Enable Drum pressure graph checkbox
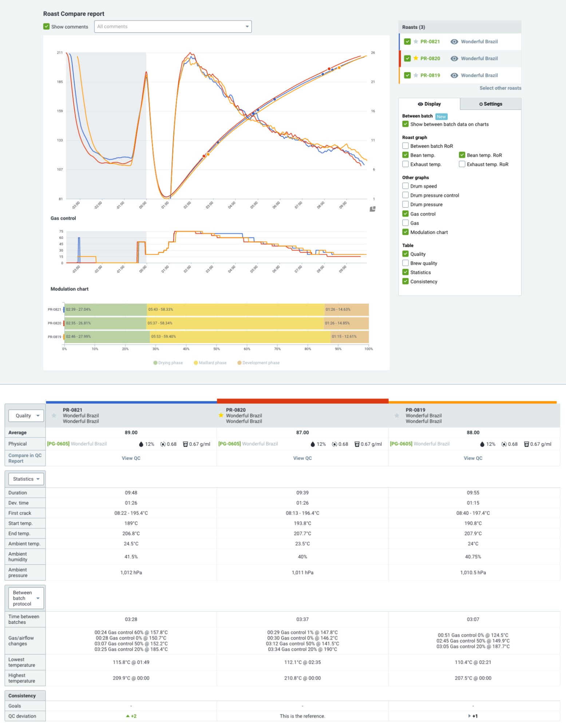The height and width of the screenshot is (728, 566). [405, 204]
